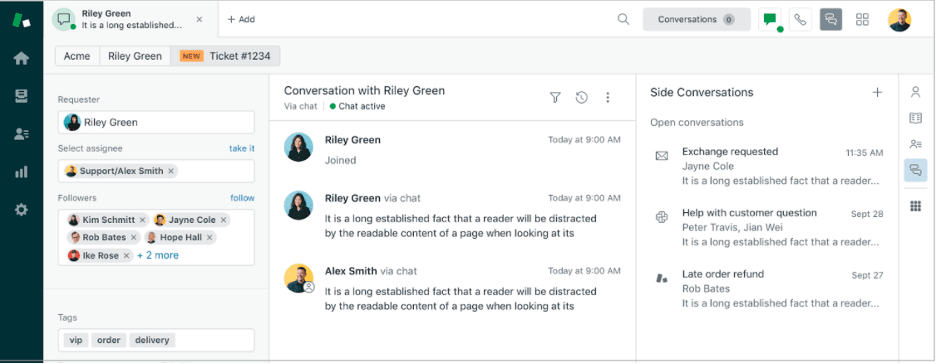Close the Riley Green tab
The image size is (936, 364).
pos(199,19)
